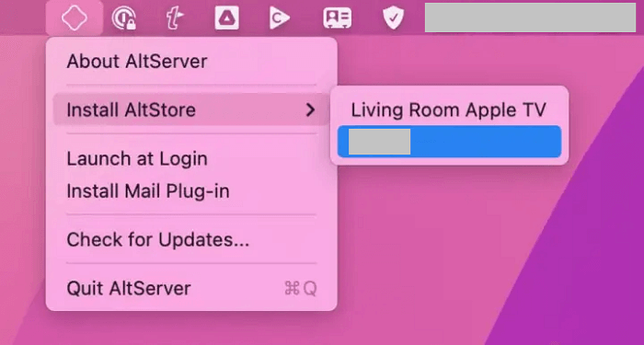Open the ID card display menu bar icon
The image size is (644, 345).
[x=338, y=18]
